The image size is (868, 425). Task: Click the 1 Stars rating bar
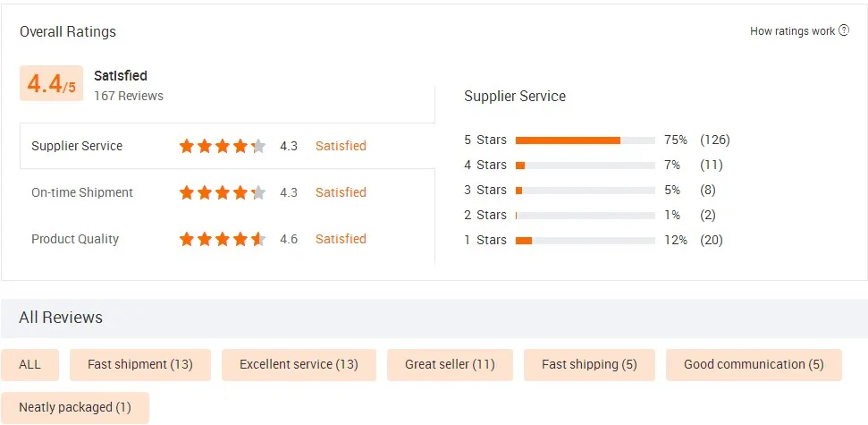585,240
